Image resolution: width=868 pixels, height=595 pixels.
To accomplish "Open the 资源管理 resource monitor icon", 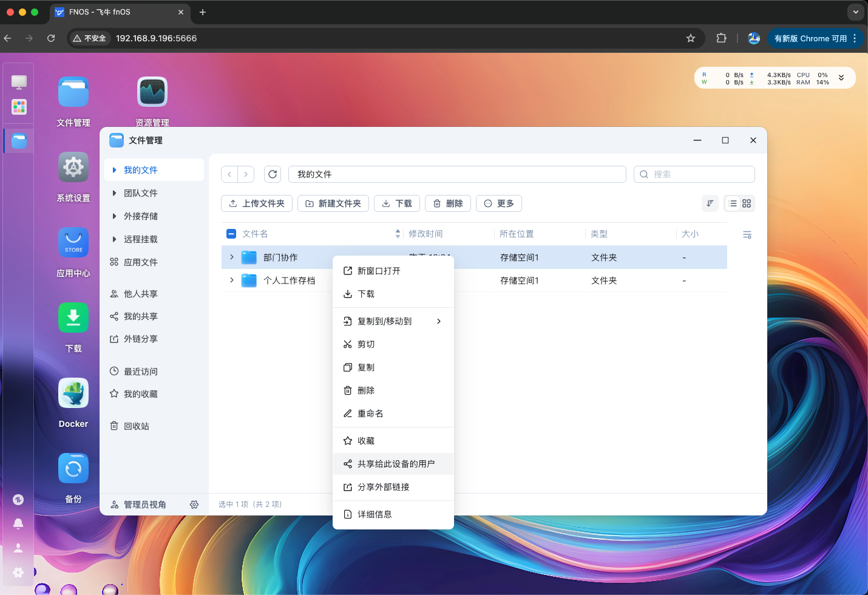I will [x=152, y=92].
